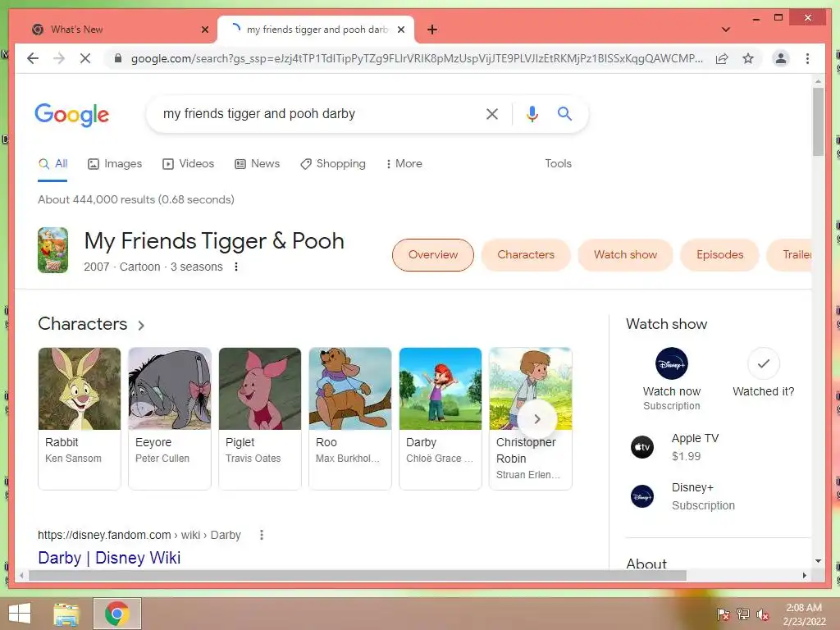840x630 pixels.
Task: Open the Rabbit character card
Action: tap(80, 418)
